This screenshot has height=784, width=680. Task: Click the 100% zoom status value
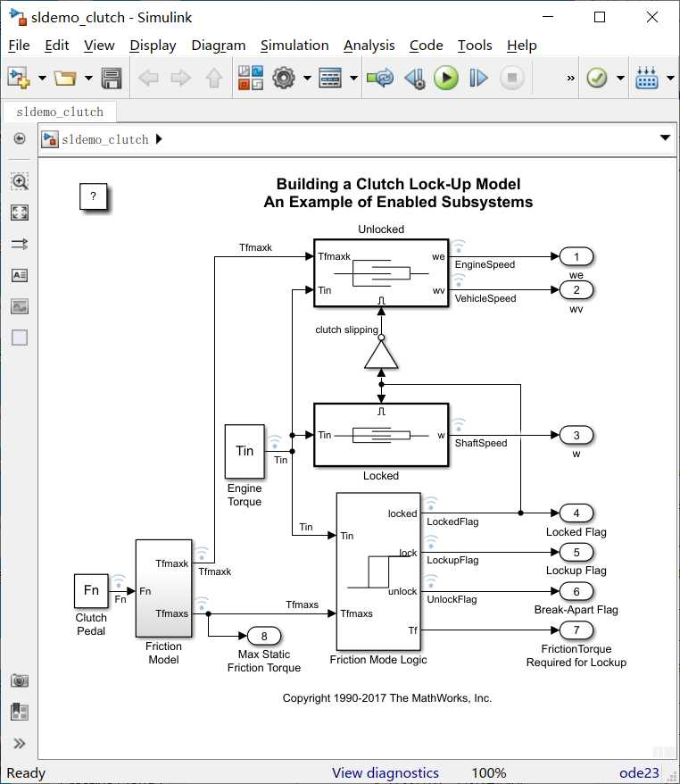tap(489, 773)
